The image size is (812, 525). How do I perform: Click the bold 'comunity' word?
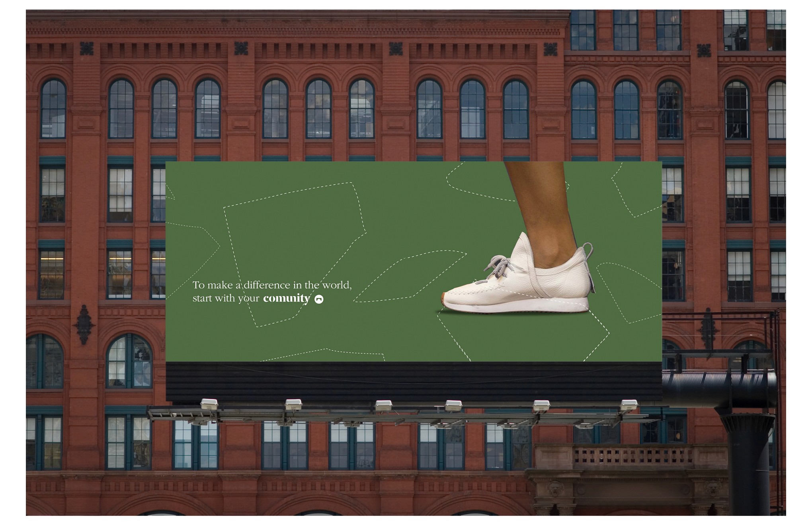pos(286,298)
